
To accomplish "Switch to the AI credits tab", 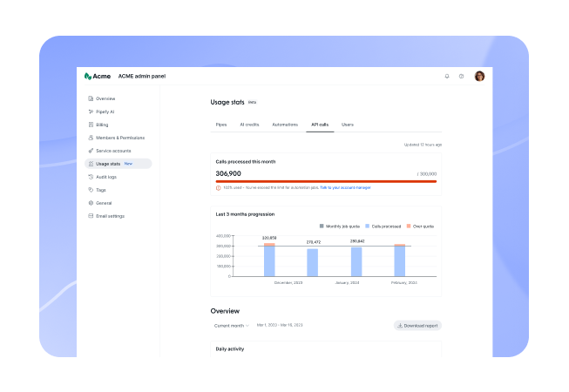I will click(249, 125).
